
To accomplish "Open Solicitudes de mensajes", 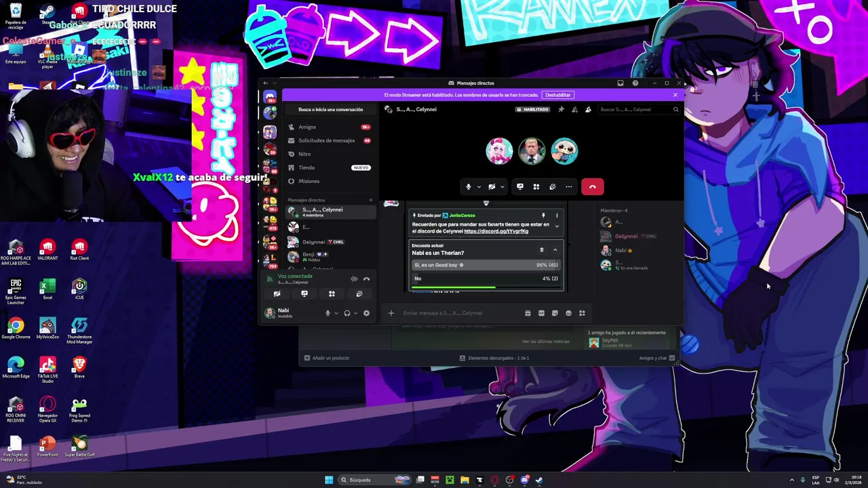I will (330, 140).
